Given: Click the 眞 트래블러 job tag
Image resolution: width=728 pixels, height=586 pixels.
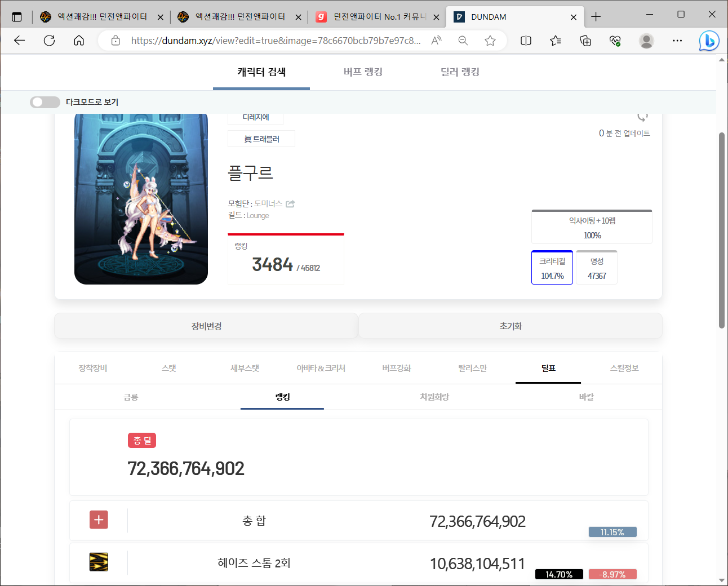Looking at the screenshot, I should coord(261,139).
